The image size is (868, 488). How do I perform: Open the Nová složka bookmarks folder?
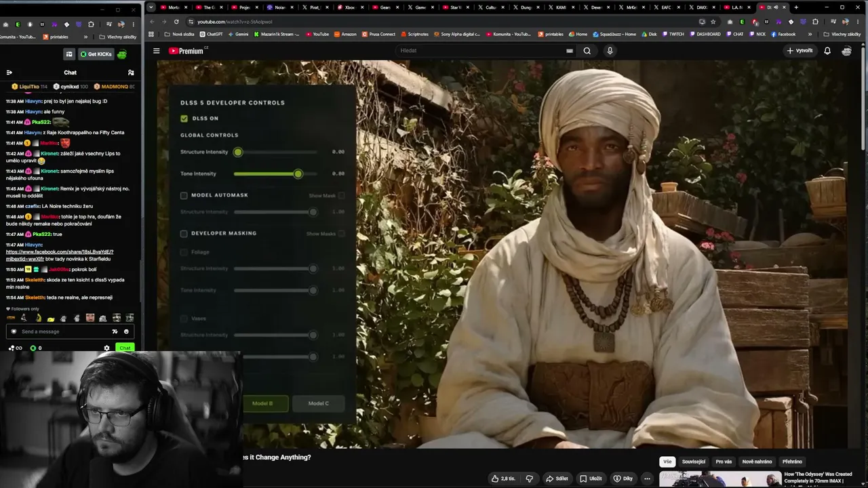tap(180, 35)
